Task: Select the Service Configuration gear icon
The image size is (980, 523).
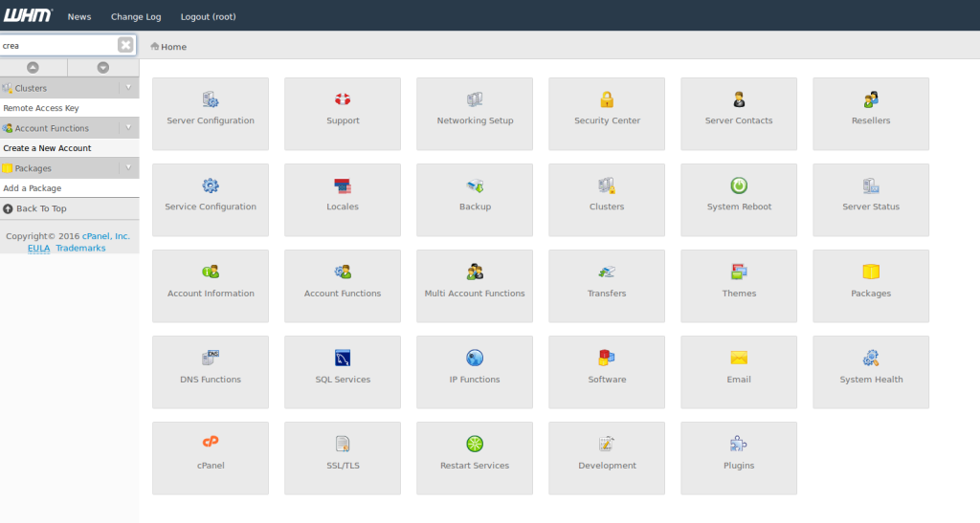Action: [x=211, y=185]
